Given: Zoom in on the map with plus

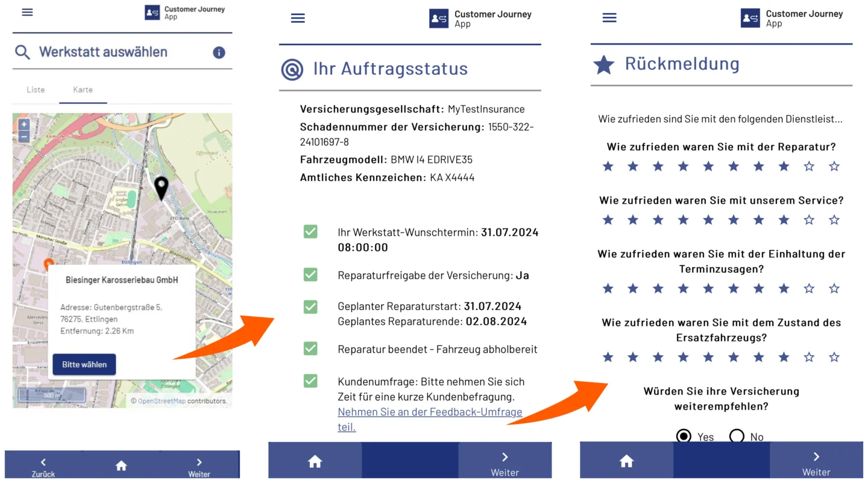Looking at the screenshot, I should pos(24,125).
